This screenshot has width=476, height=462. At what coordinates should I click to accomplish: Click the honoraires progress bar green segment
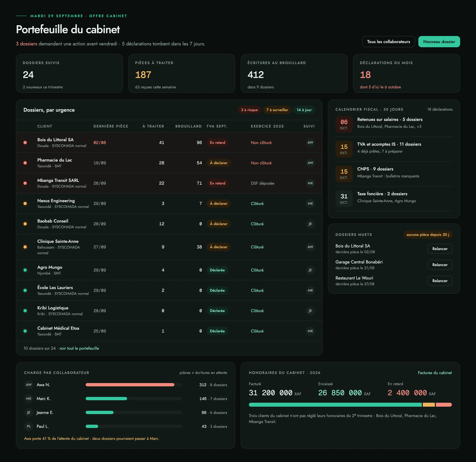click(x=335, y=405)
